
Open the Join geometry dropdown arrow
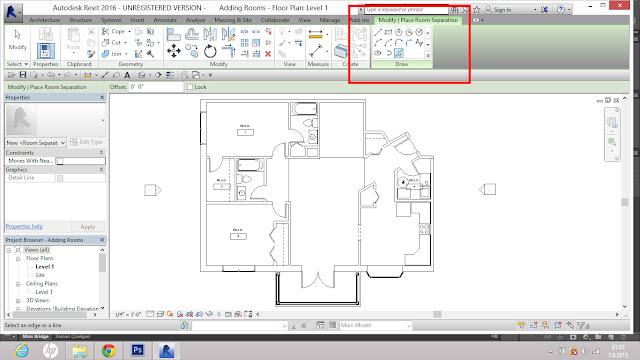point(126,54)
